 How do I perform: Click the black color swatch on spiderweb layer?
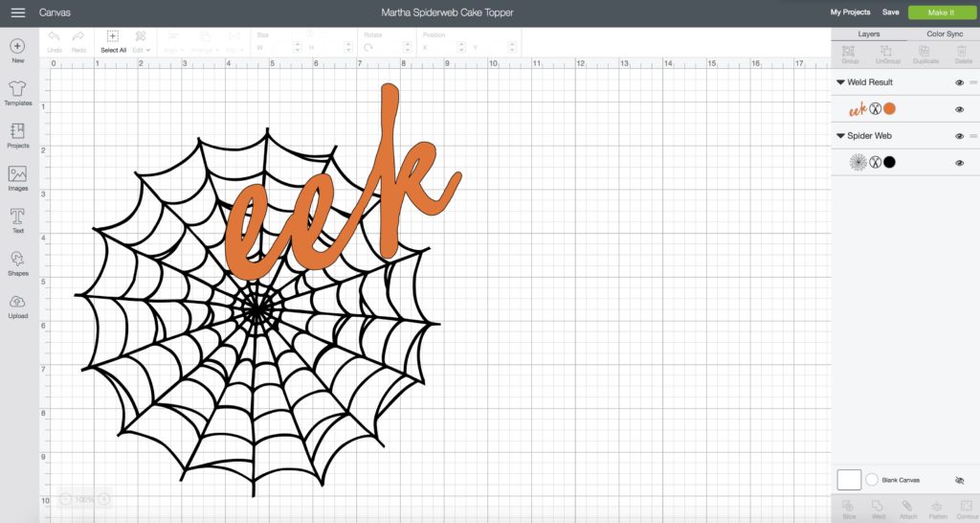(889, 163)
